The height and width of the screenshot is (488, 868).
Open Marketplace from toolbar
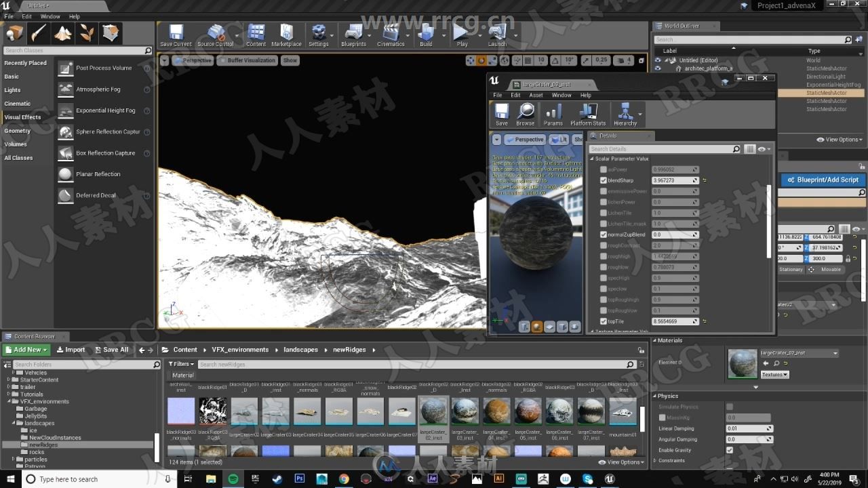click(x=286, y=35)
